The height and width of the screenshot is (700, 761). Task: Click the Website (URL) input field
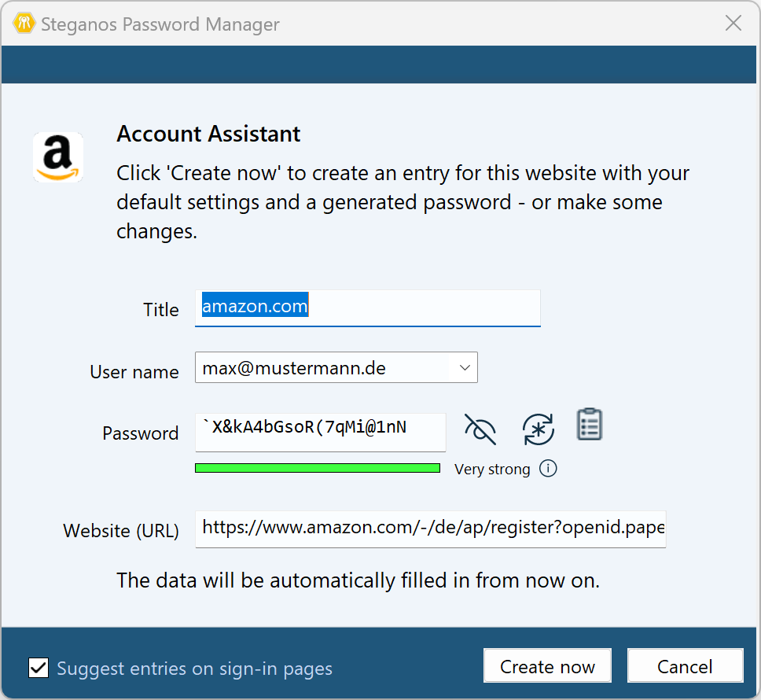pyautogui.click(x=430, y=528)
